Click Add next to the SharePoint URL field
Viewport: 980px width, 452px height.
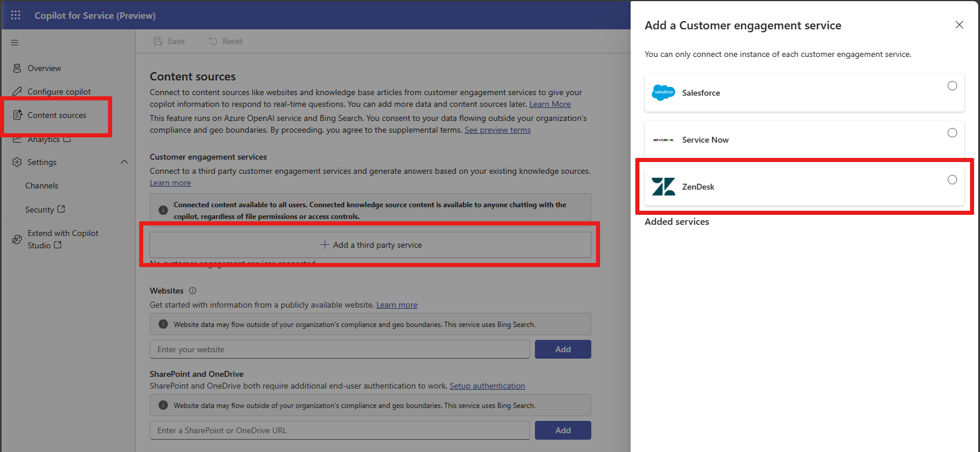(563, 430)
